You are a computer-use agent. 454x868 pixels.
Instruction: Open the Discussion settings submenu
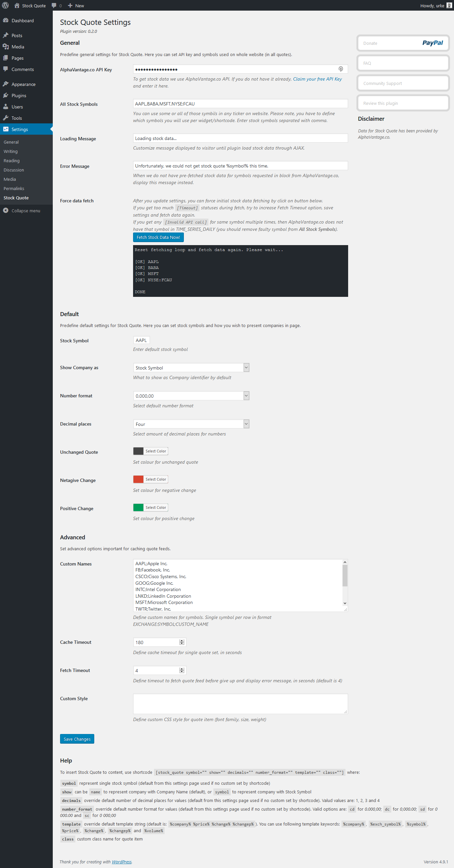click(x=14, y=170)
